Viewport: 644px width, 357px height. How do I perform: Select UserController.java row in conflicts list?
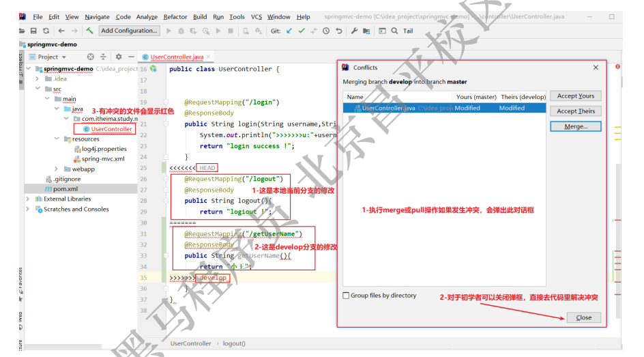pos(444,108)
